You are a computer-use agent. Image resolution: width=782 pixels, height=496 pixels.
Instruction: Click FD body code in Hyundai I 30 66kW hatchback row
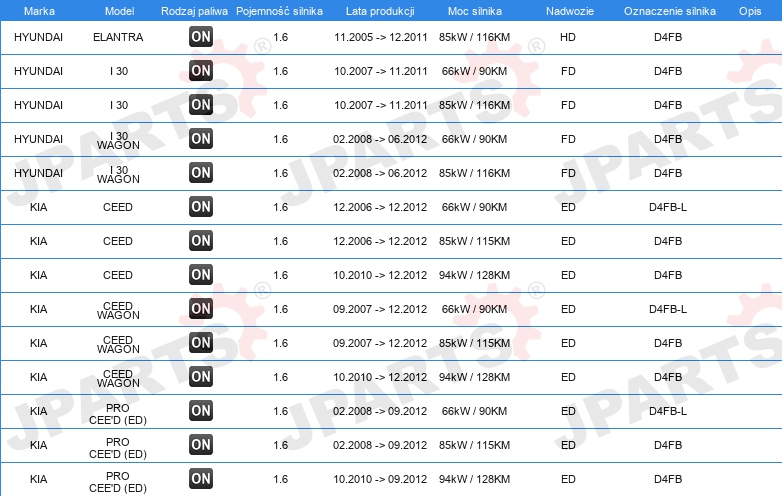pyautogui.click(x=568, y=71)
